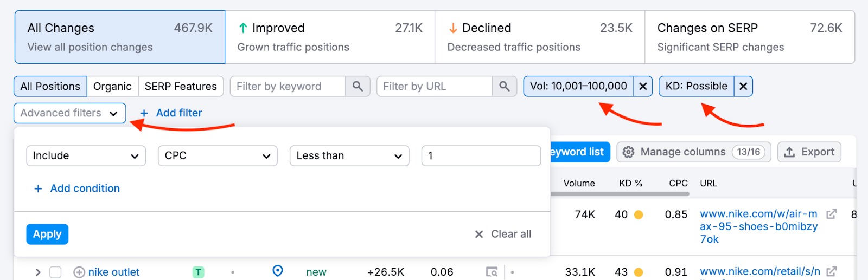868x280 pixels.
Task: Click into the filter value field containing 1
Action: (481, 156)
